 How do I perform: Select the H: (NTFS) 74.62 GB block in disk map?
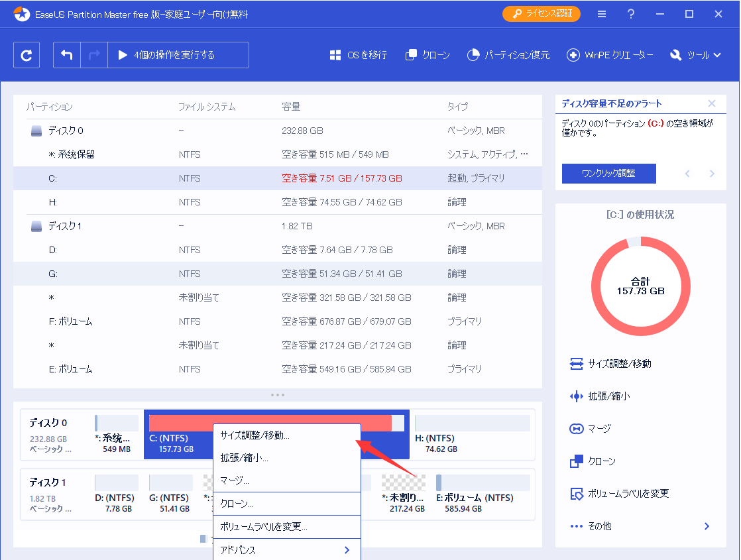coord(472,434)
